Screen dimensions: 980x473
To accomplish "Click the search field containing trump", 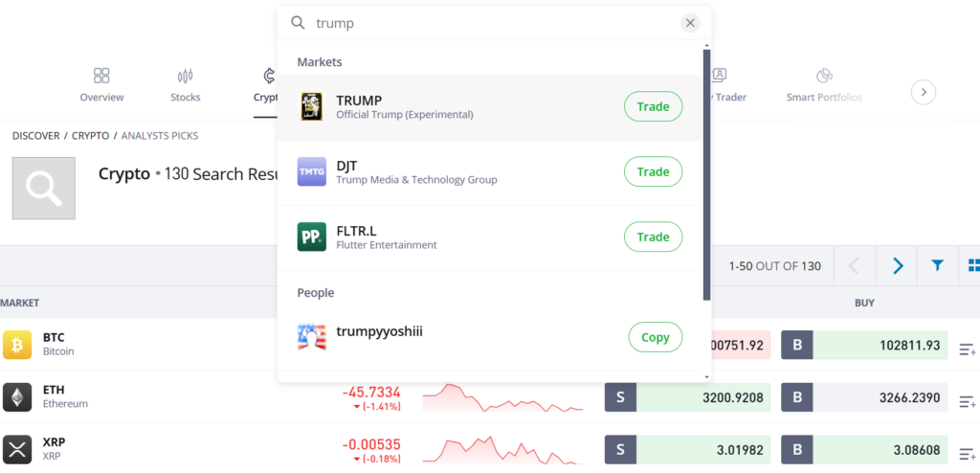I will coord(487,23).
